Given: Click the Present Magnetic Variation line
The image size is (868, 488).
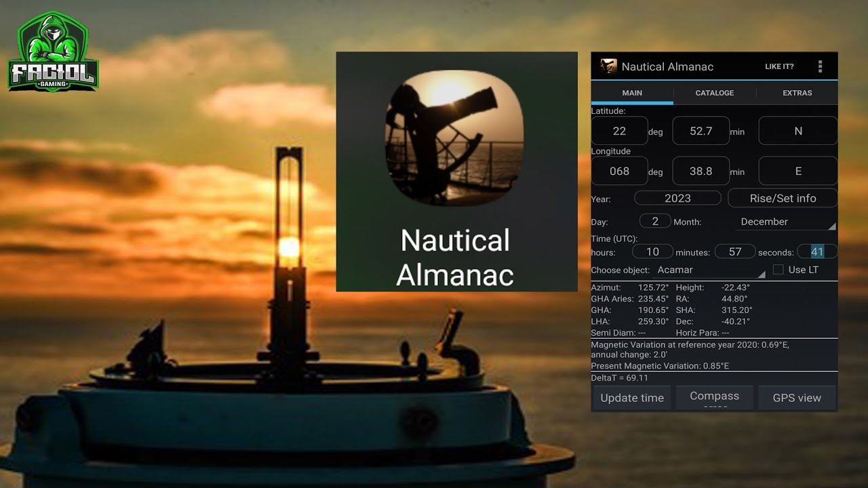Looking at the screenshot, I should 660,366.
